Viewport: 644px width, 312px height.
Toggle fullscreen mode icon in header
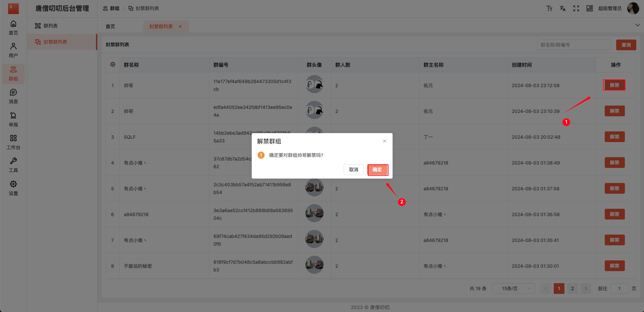click(576, 8)
